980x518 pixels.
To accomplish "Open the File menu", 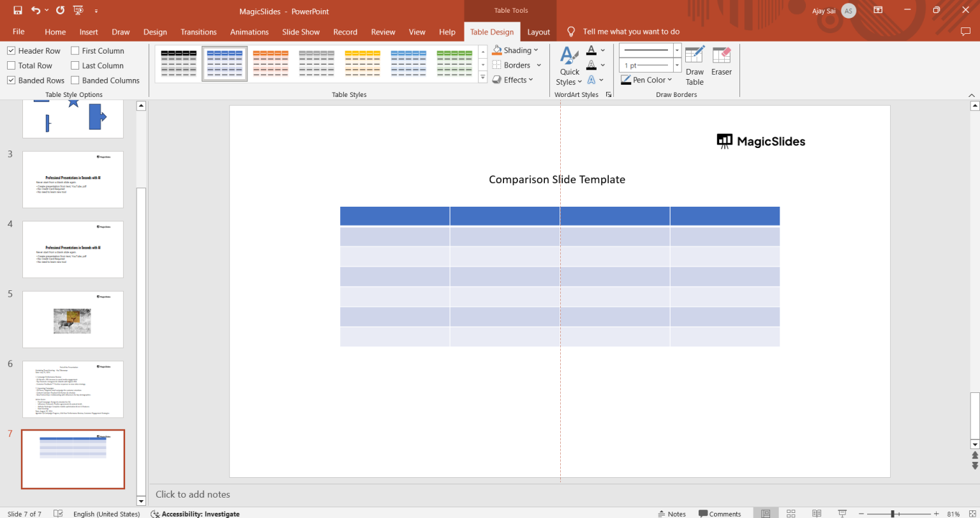I will pyautogui.click(x=19, y=32).
